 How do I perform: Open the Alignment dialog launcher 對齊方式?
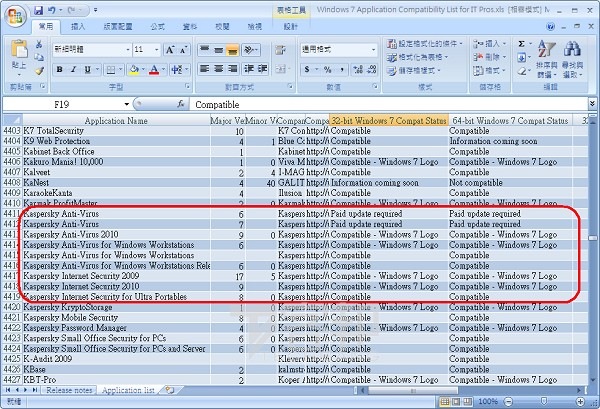(290, 87)
